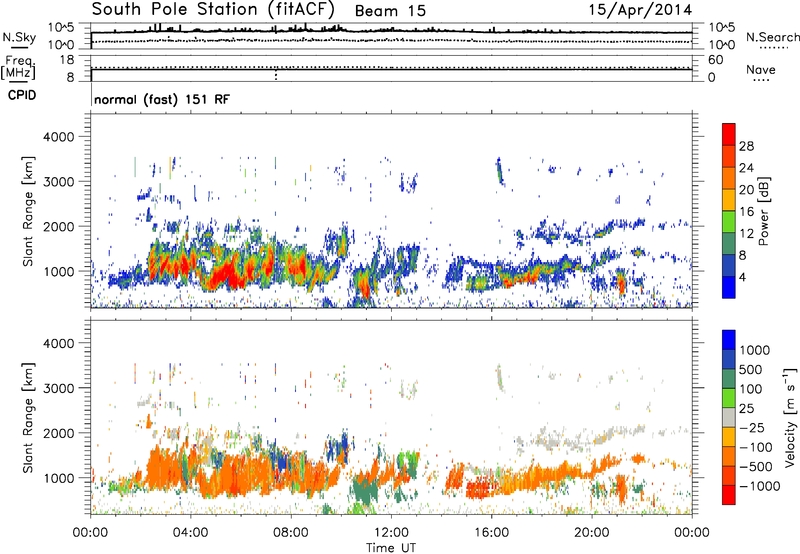Click '4000' on power panel range axis

59,137
